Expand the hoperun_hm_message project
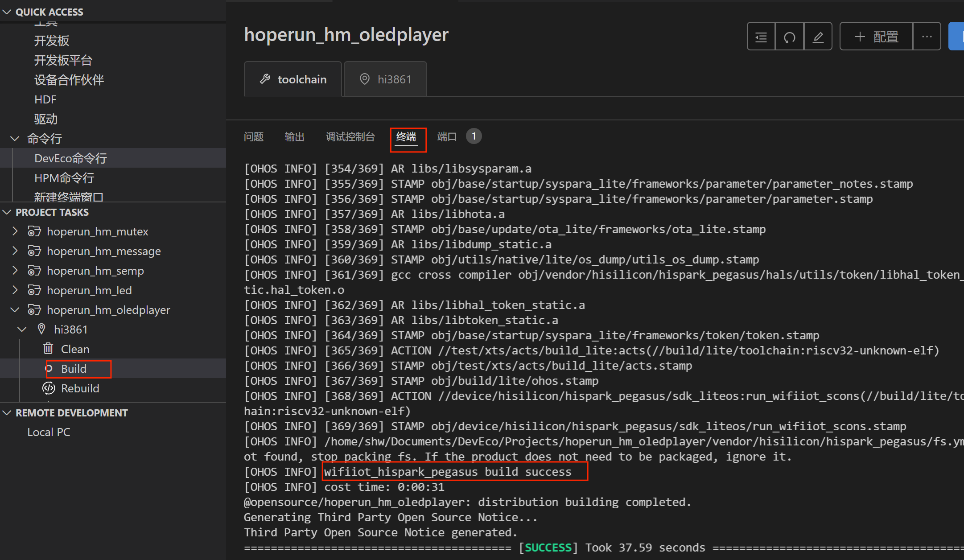The height and width of the screenshot is (560, 964). point(15,251)
